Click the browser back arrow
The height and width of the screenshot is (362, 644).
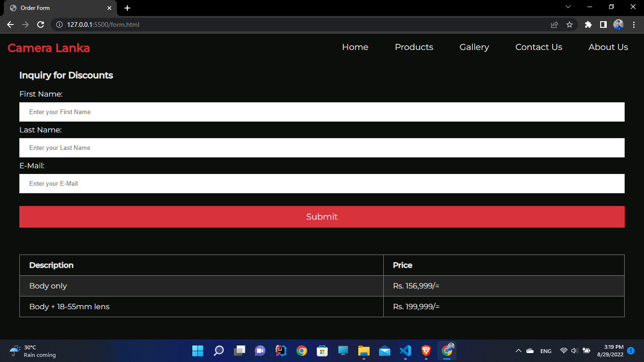[x=10, y=25]
